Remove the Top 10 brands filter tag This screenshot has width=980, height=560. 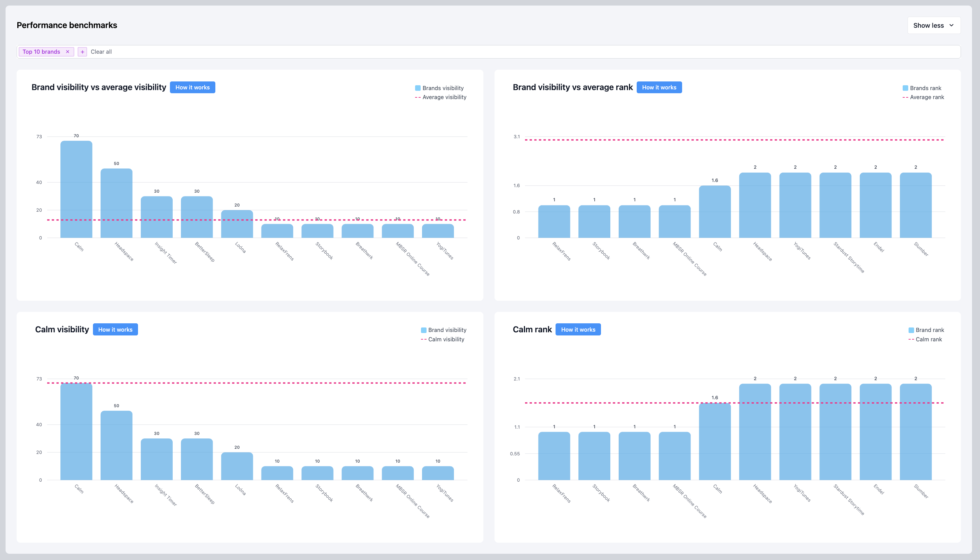[x=68, y=52]
